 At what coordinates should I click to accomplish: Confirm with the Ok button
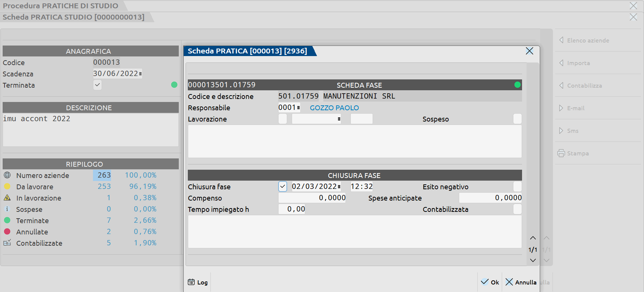click(x=490, y=282)
